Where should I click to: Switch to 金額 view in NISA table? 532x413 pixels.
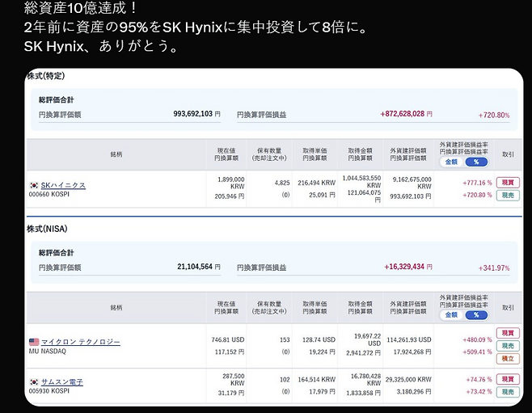pos(452,314)
